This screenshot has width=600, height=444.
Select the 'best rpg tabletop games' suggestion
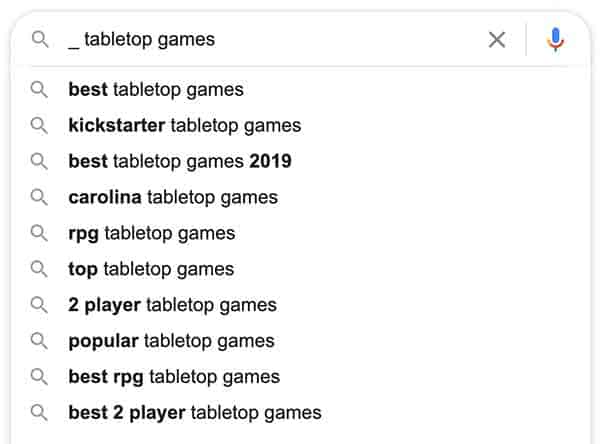[300, 377]
